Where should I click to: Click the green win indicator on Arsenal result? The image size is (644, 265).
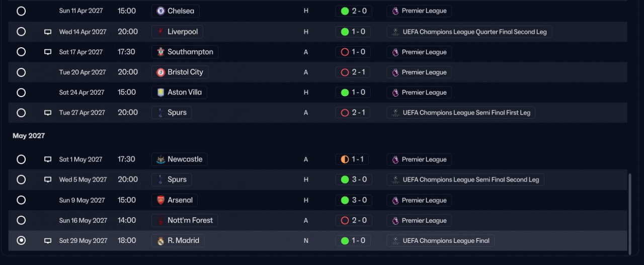tap(345, 200)
